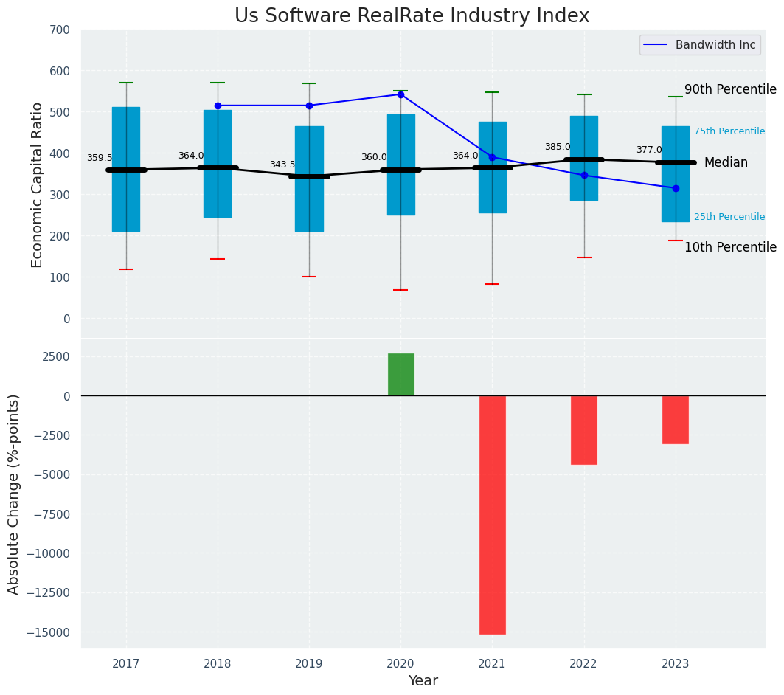Select the Economic Capital Ratio axis label
This screenshot has height=695, width=784.
38,184
